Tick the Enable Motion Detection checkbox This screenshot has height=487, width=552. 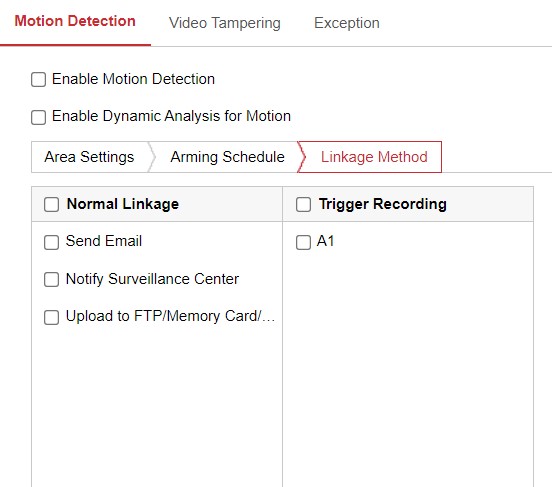[38, 79]
